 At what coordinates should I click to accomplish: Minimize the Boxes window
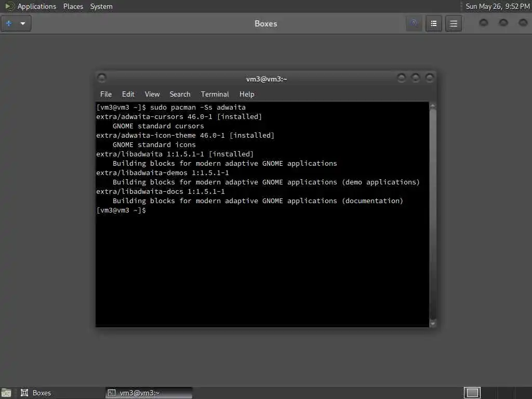[484, 23]
